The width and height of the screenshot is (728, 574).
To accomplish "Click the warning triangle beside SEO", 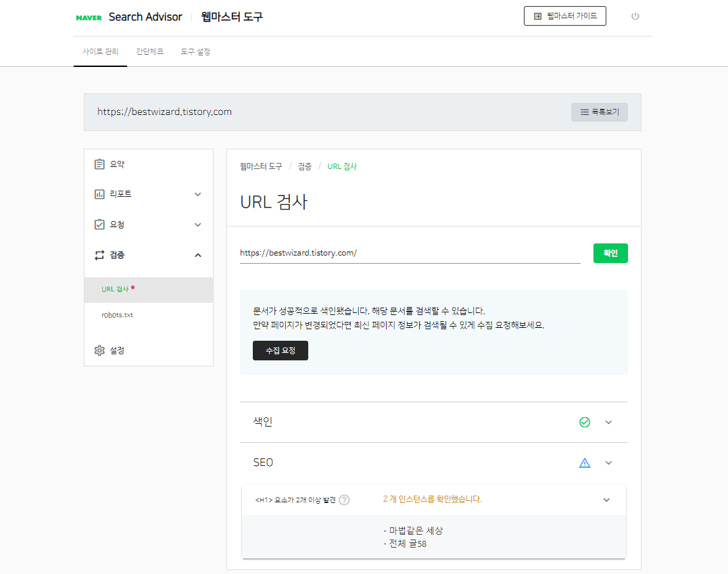I will pyautogui.click(x=585, y=462).
